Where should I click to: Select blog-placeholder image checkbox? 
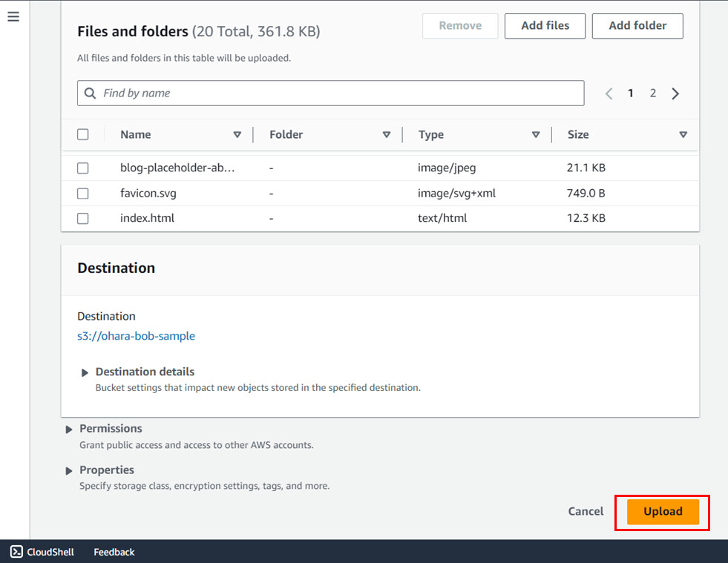83,168
